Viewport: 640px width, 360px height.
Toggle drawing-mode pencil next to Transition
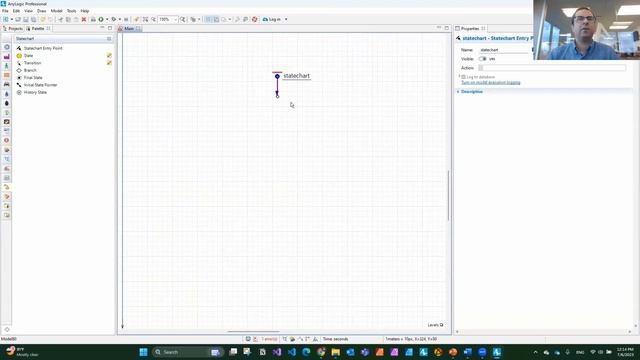tap(109, 63)
